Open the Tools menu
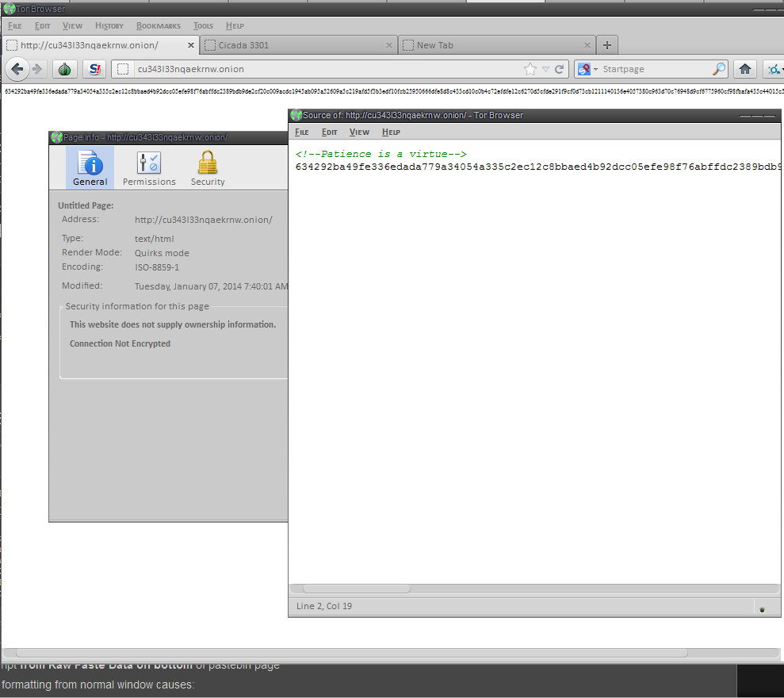The height and width of the screenshot is (698, 784). [203, 25]
